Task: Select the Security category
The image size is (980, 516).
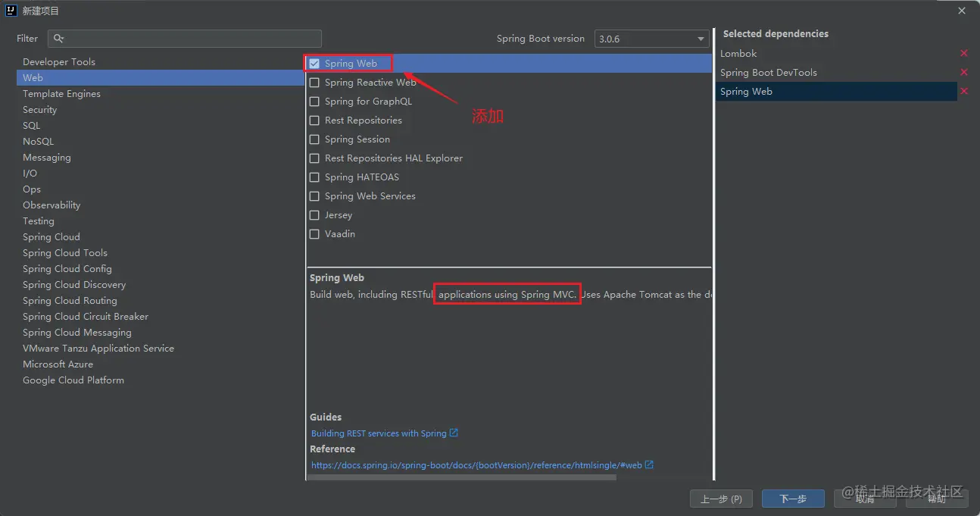Action: (x=160, y=110)
